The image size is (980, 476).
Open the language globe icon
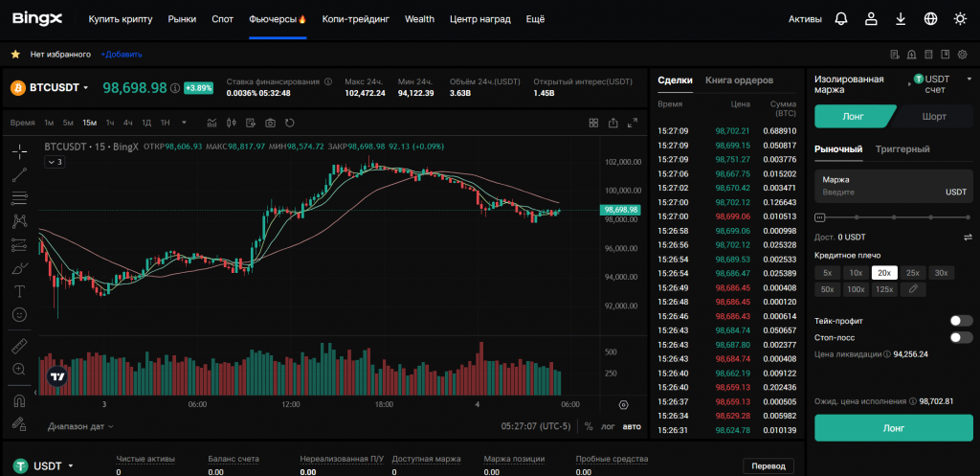coord(930,19)
